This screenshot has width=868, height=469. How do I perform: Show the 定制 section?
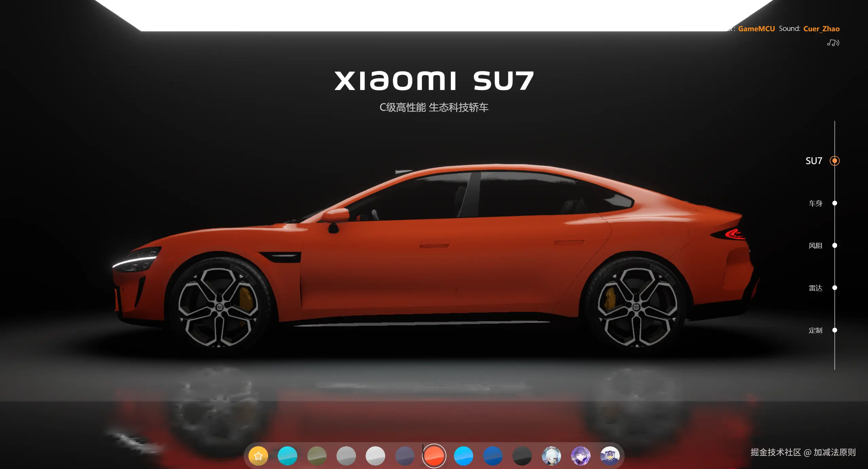[823, 330]
